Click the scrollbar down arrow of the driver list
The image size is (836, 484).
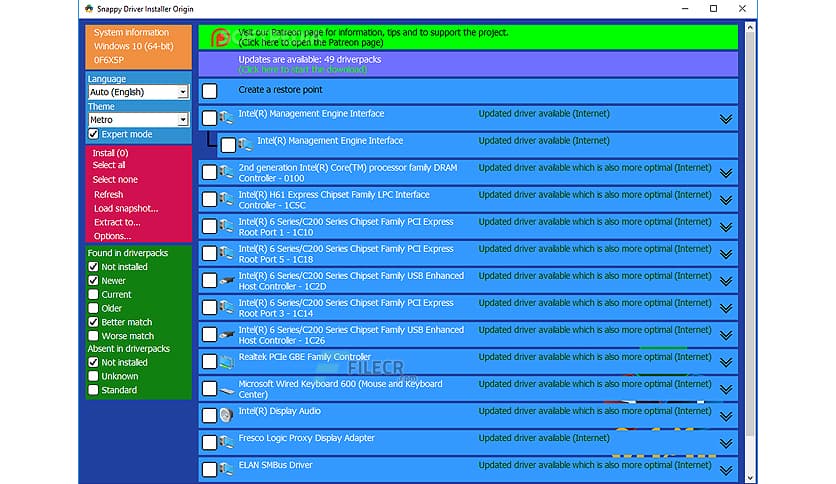pos(750,478)
